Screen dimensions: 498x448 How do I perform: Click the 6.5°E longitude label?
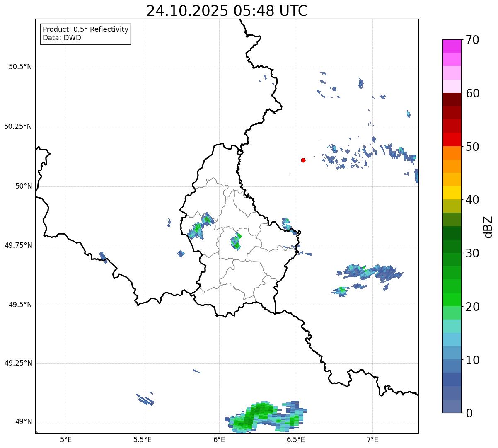tap(296, 439)
